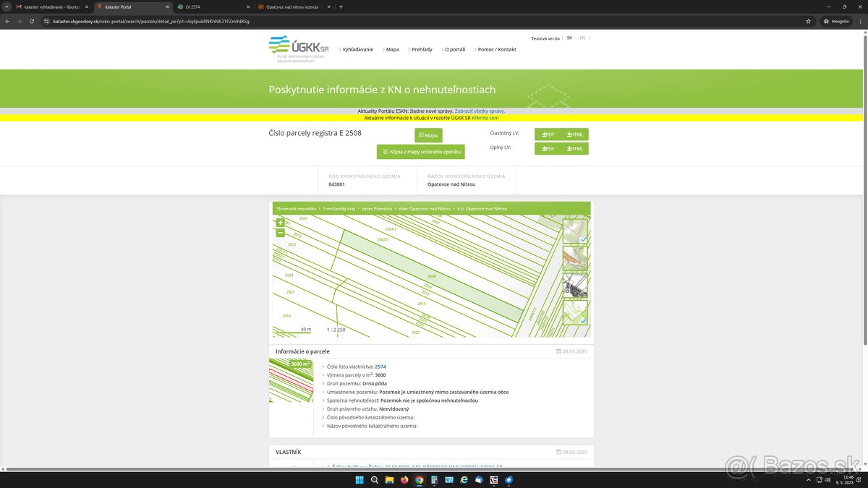Click the ÚGKK SR logo
This screenshot has height=488, width=868.
coord(298,49)
